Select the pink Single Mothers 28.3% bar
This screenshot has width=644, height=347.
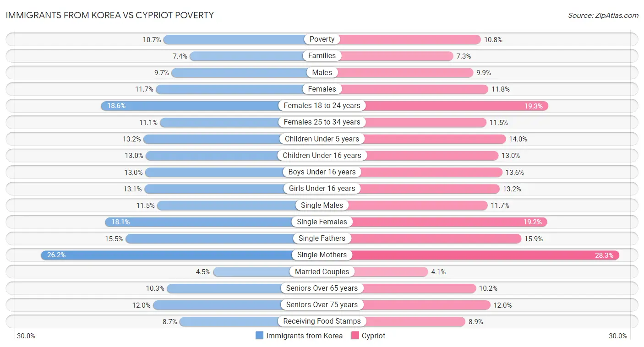(x=486, y=255)
